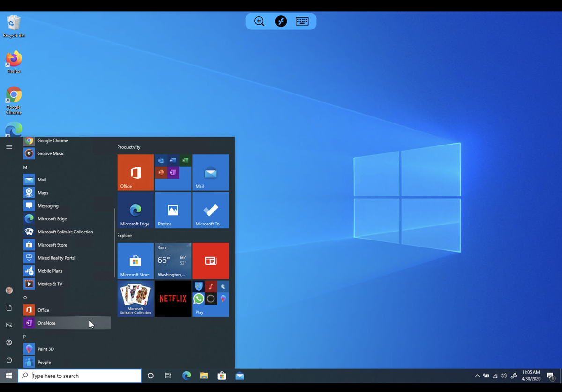Screen dimensions: 562x392
Task: Launch Google Chrome from the Start app list
Action: pyautogui.click(x=67, y=141)
